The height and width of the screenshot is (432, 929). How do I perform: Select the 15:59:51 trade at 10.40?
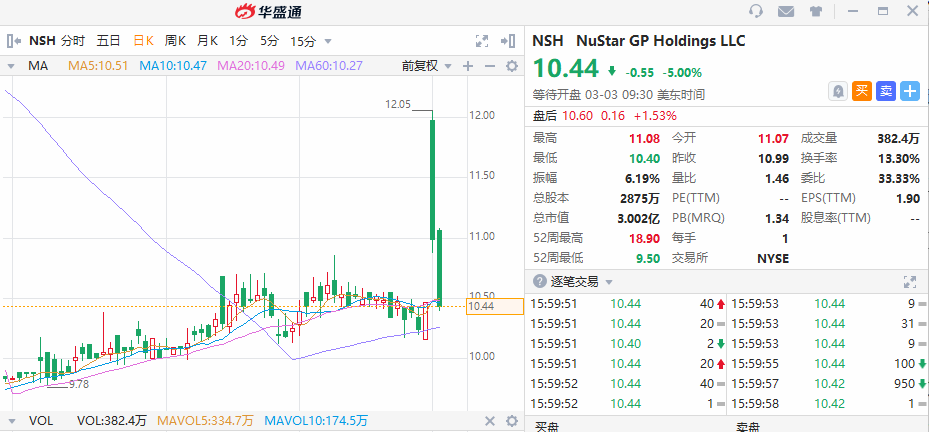627,344
